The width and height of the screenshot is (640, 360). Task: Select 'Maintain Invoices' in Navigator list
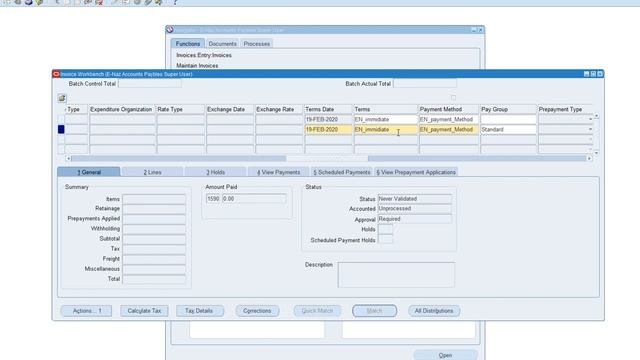pos(197,65)
